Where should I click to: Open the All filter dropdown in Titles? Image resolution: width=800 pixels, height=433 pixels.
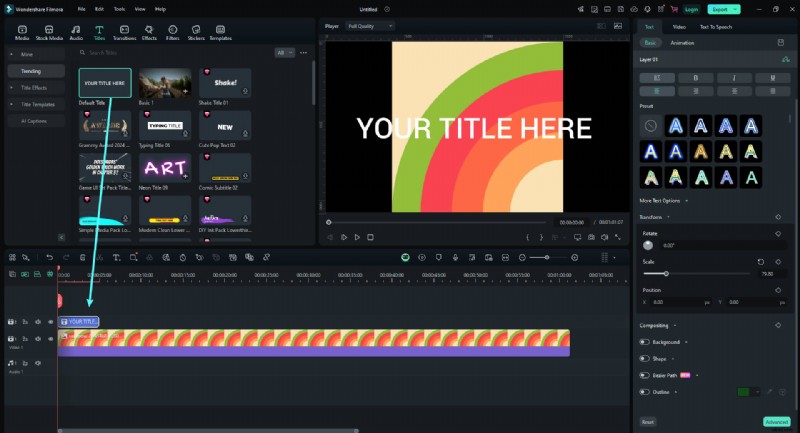tap(285, 52)
